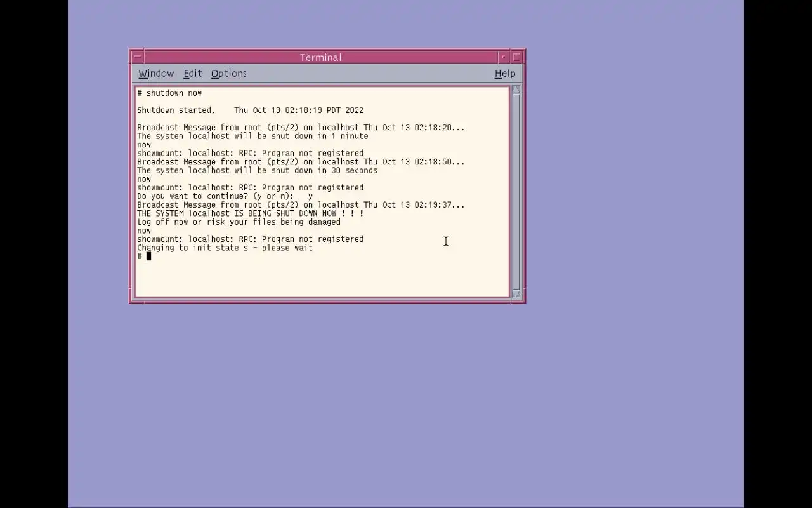
Task: Click the final shell prompt with cursor block
Action: pos(144,257)
